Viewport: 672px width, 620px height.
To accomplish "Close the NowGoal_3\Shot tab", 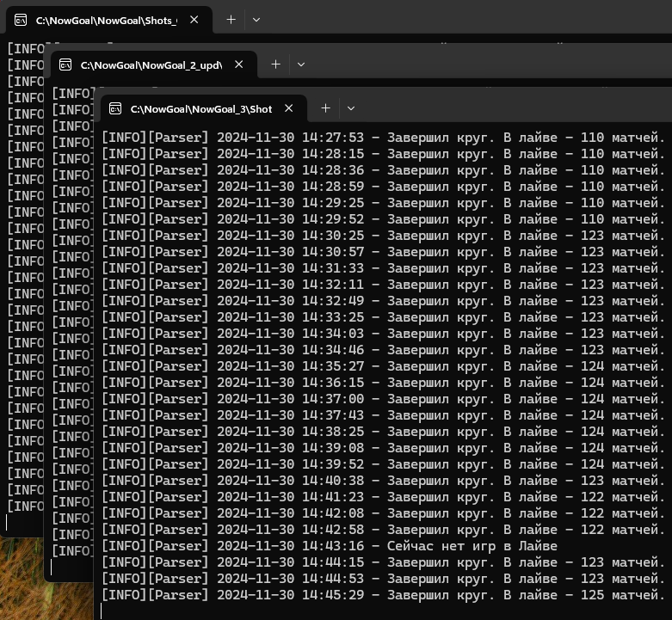I will point(289,108).
